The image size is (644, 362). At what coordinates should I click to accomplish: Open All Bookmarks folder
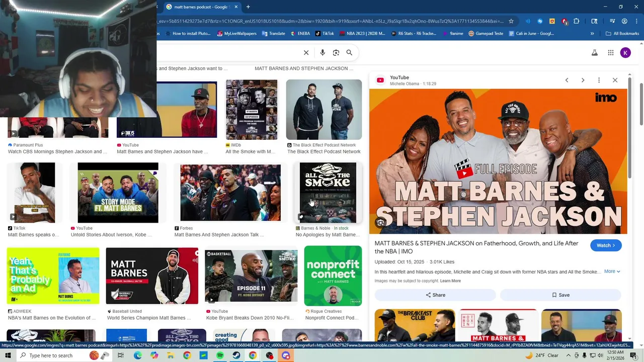622,34
